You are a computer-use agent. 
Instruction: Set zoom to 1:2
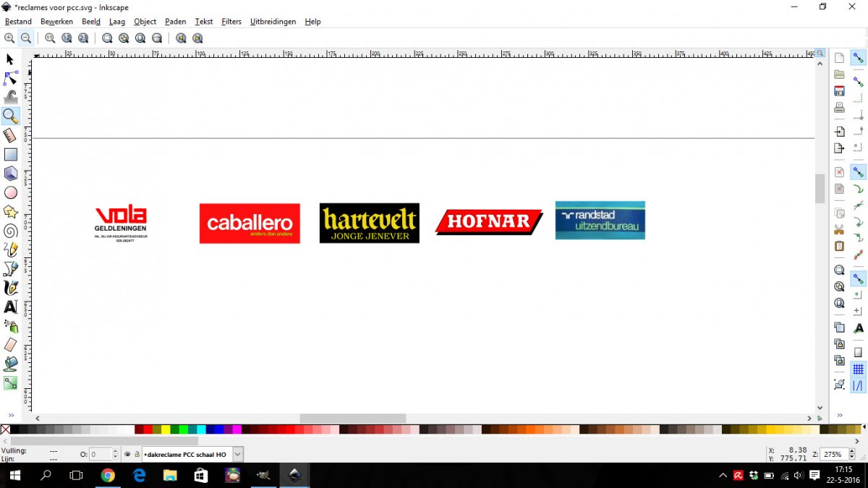[x=67, y=38]
